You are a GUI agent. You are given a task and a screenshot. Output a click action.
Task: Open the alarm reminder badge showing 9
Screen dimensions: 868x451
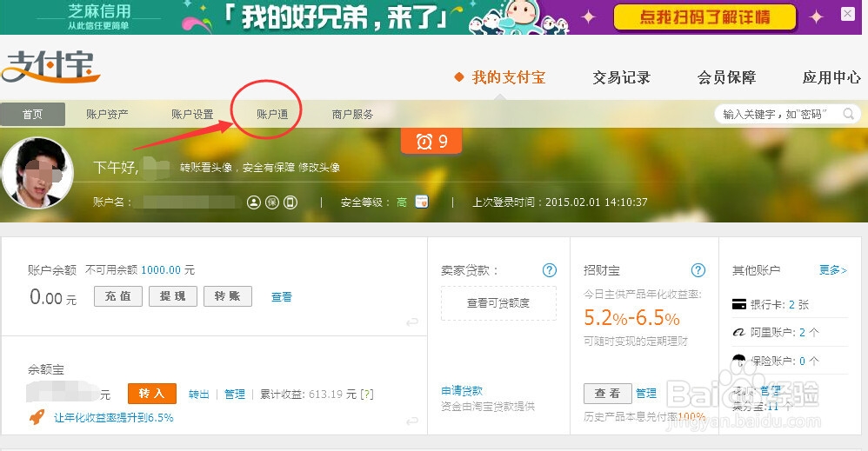(431, 142)
